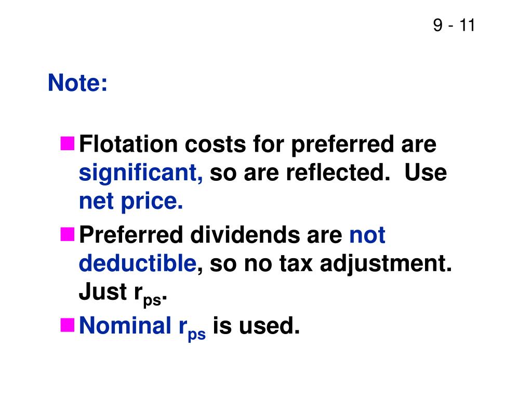Click the blue word not
Image resolution: width=532 pixels, height=399 pixels.
tap(367, 235)
